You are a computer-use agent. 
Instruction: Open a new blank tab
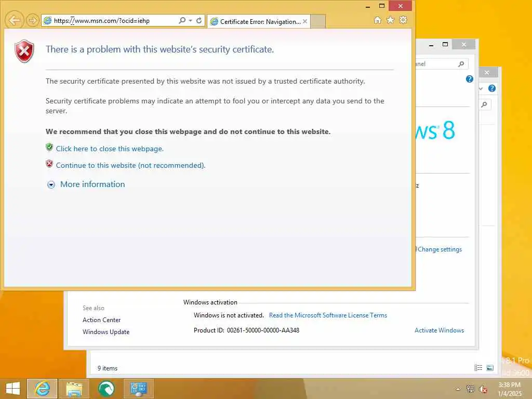click(318, 21)
